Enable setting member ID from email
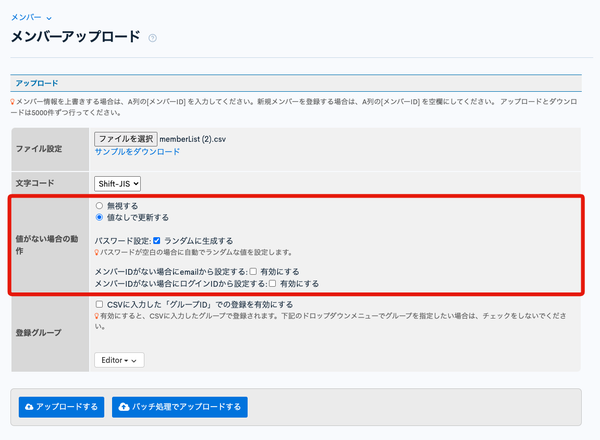 (x=253, y=272)
